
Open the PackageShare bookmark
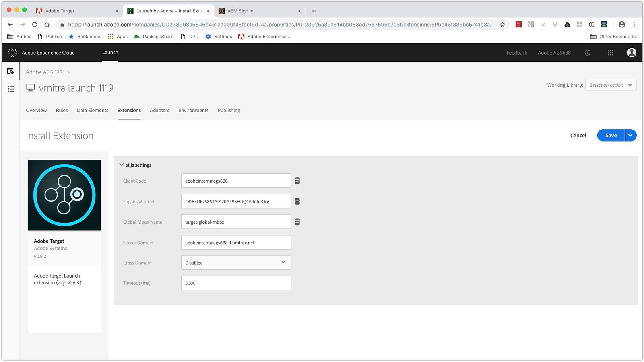point(154,37)
